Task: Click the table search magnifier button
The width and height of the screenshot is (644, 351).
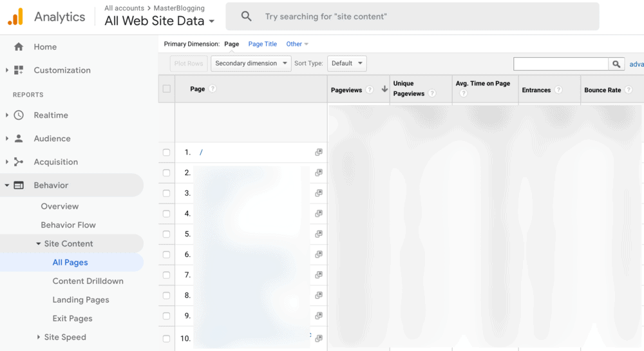Action: (x=616, y=64)
